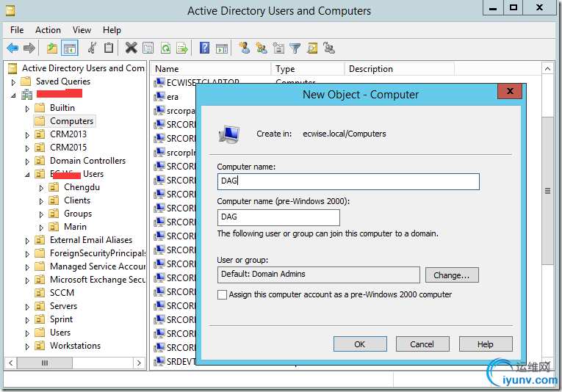This screenshot has height=392, width=562.
Task: Select the Sprint organizational unit
Action: [61, 319]
